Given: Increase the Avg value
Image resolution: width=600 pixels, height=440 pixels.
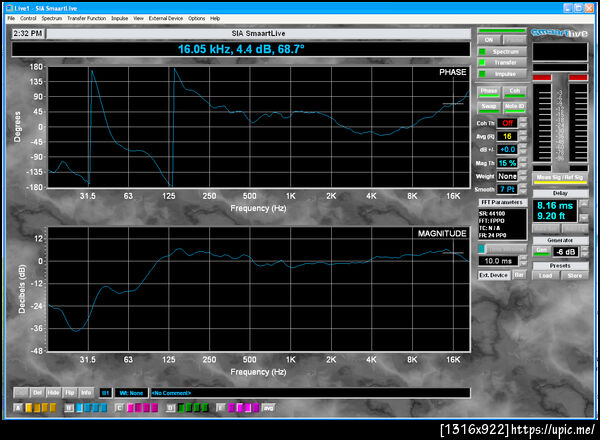Looking at the screenshot, I should [x=523, y=134].
